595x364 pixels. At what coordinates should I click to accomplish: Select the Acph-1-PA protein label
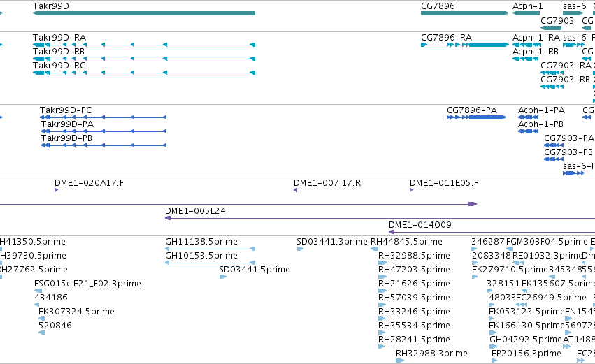541,110
